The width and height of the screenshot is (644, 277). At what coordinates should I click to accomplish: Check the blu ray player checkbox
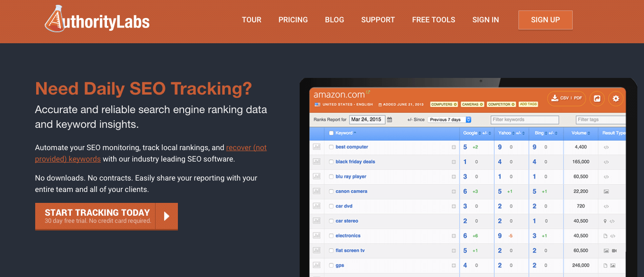click(331, 177)
